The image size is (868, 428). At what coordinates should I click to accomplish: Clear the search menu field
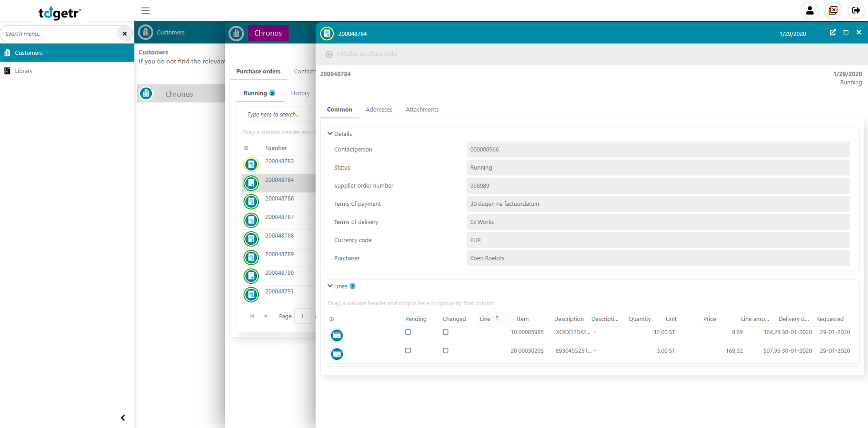click(125, 33)
